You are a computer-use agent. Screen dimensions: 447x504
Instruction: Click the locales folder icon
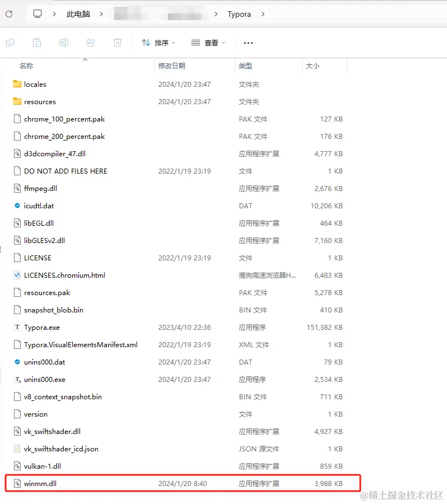tap(17, 84)
